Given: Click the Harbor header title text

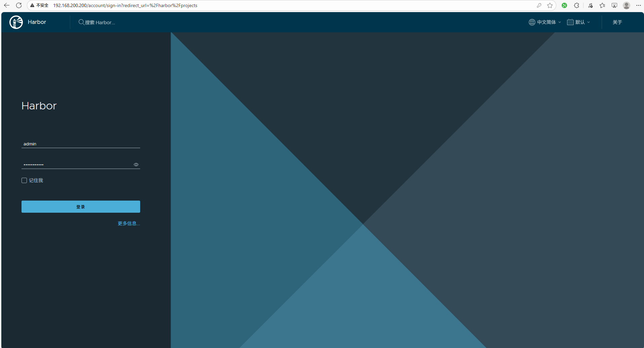Looking at the screenshot, I should point(37,22).
